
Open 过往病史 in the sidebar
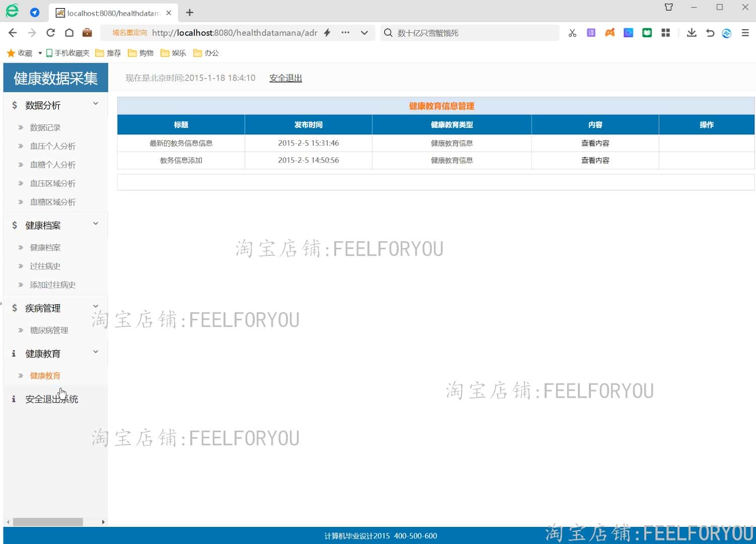click(45, 266)
